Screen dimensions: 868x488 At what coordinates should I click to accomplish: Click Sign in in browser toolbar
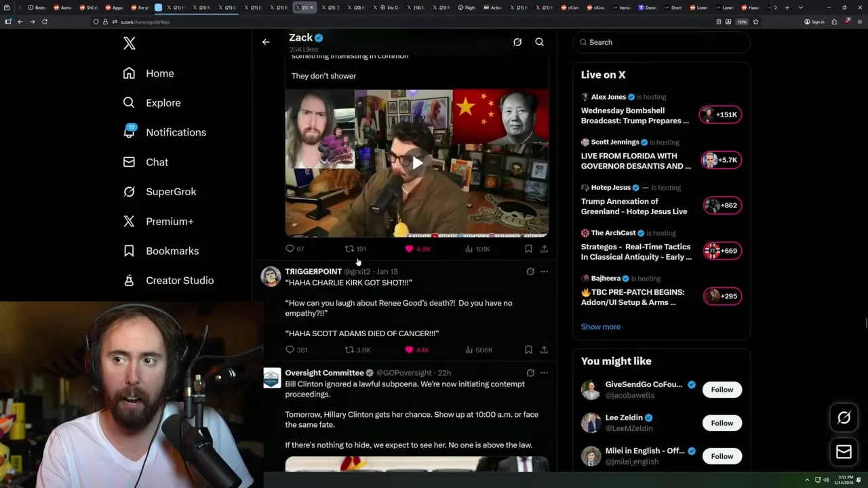pyautogui.click(x=814, y=22)
